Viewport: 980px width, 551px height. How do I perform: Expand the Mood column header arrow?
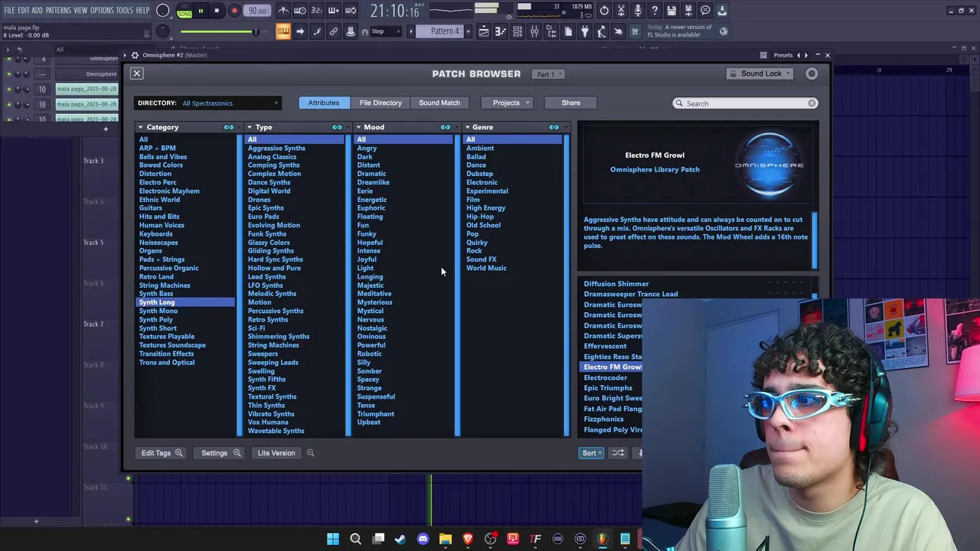pyautogui.click(x=358, y=127)
